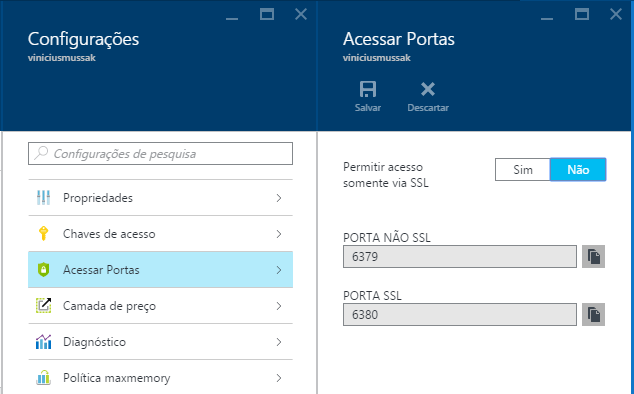Viewport: 634px width, 394px height.
Task: Click viniciusmussak under the Configurações title
Action: click(x=61, y=57)
